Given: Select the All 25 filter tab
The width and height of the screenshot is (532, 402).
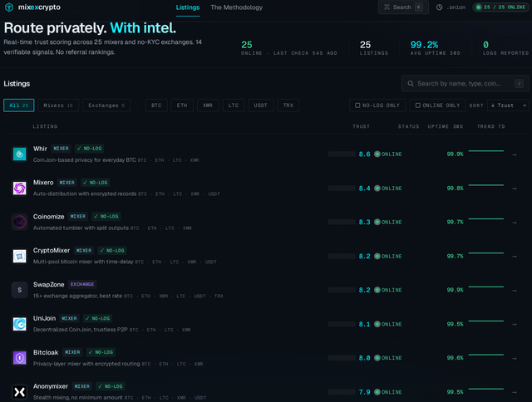Looking at the screenshot, I should 19,105.
